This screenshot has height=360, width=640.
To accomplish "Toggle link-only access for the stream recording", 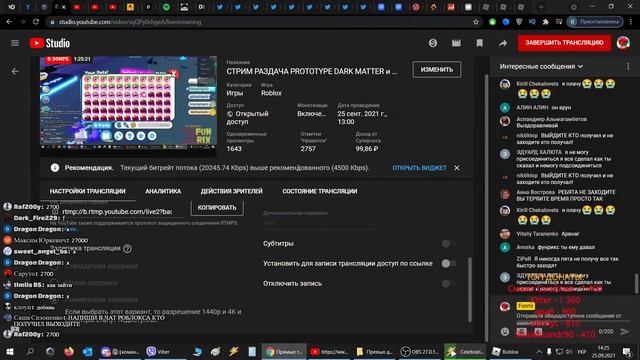I will point(449,264).
